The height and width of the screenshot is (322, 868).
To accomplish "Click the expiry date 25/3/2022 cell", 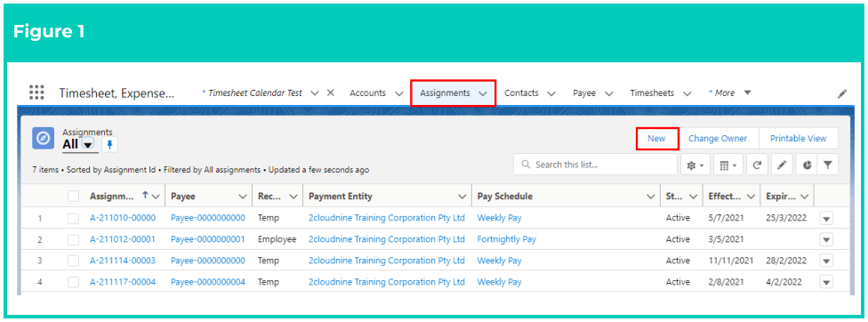I will coord(786,218).
